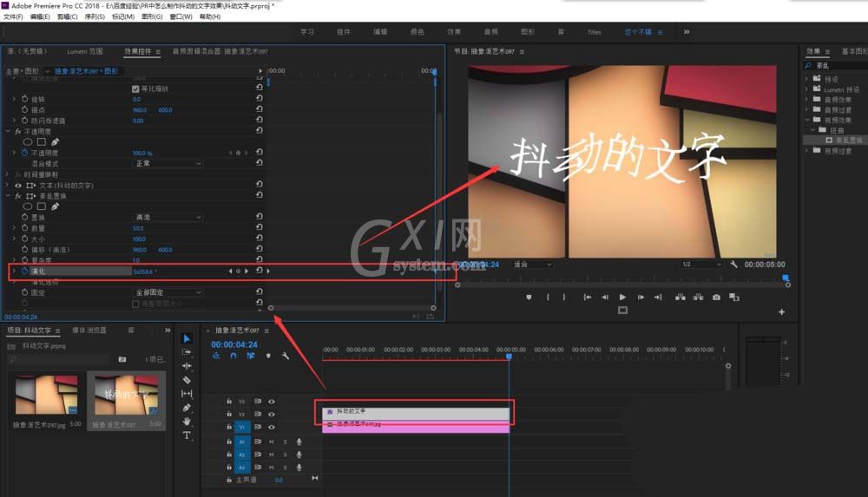Expand the 时间重映射 section

tap(8, 174)
